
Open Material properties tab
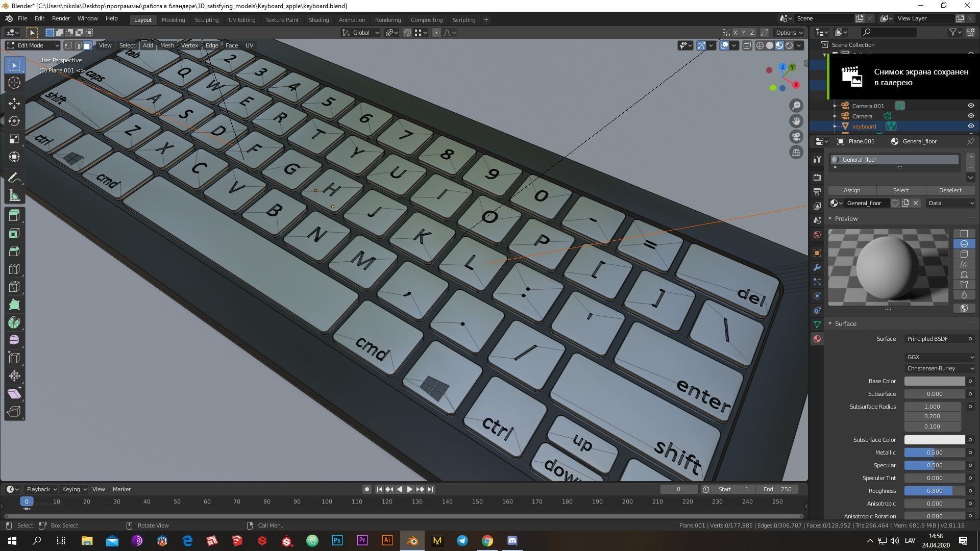click(x=817, y=339)
